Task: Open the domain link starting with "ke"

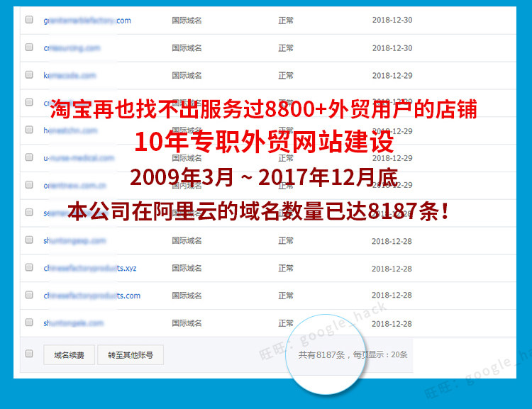Action: [70, 76]
